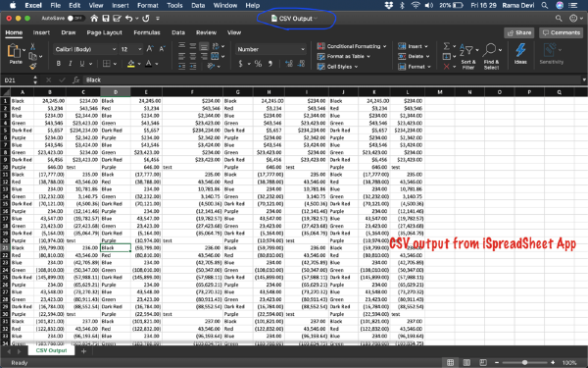588x368 pixels.
Task: Open the Format cells ribbon button
Action: tap(414, 67)
